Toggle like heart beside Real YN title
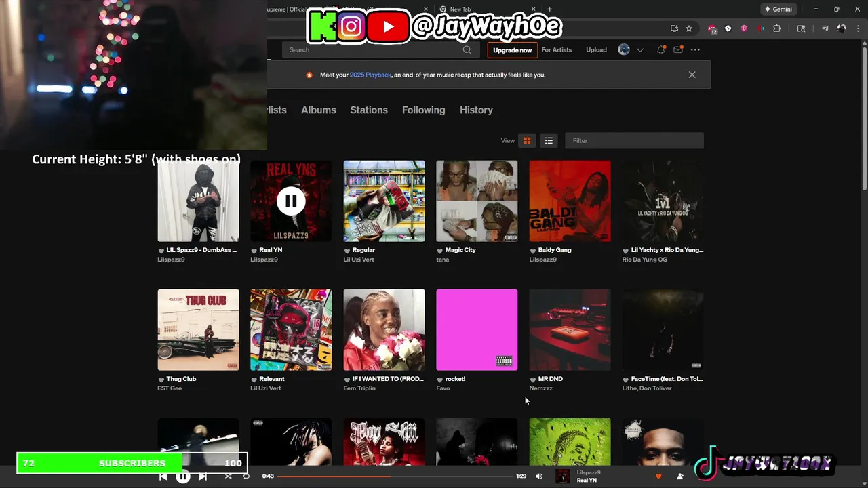 tap(254, 251)
